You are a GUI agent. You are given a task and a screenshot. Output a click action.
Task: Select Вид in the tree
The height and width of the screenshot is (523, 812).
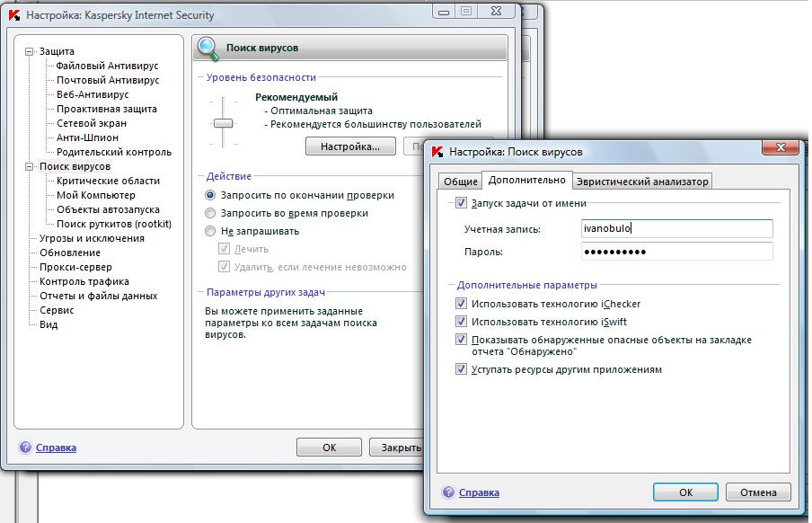(49, 324)
